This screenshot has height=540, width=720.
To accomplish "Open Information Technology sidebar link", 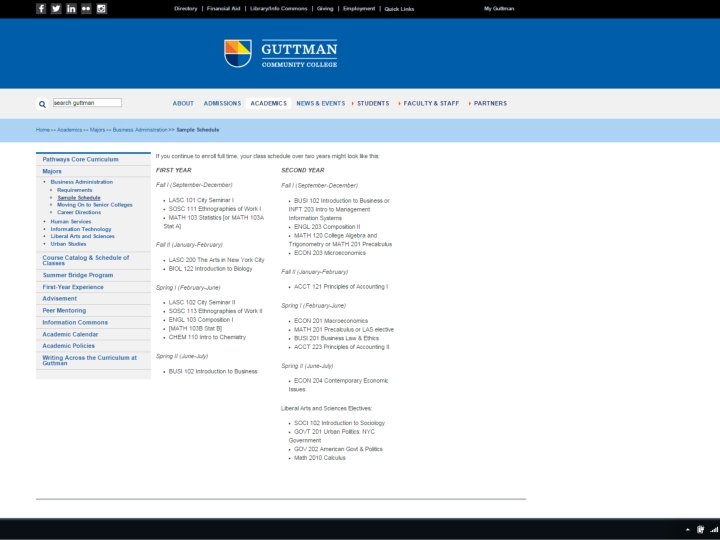I will [x=81, y=229].
